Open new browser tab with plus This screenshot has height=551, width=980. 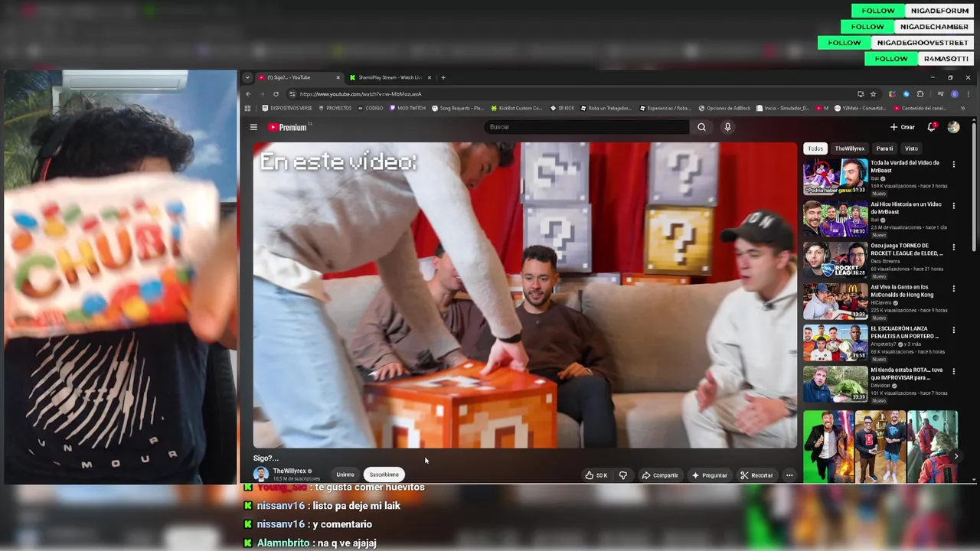click(x=443, y=77)
